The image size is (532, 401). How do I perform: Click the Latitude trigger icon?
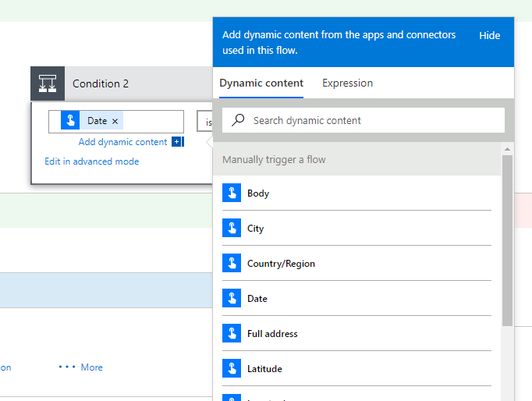tap(232, 369)
